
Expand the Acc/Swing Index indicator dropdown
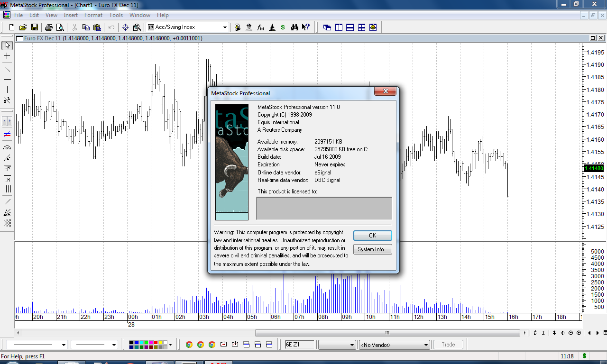(225, 27)
